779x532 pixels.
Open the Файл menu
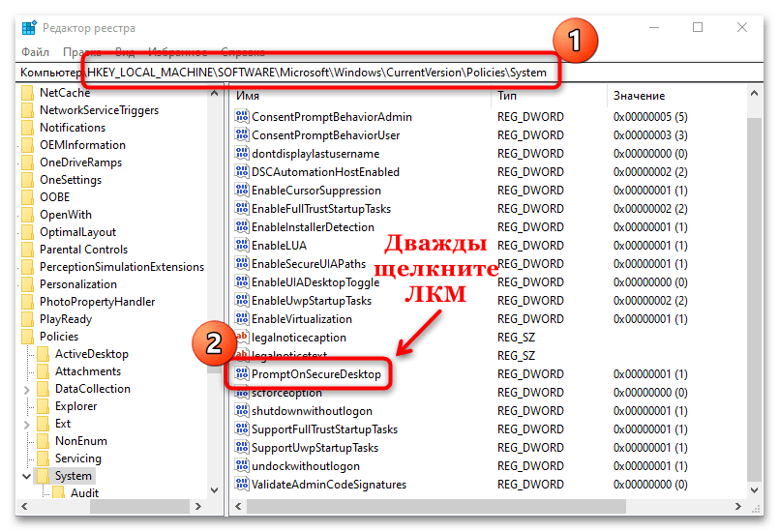[x=35, y=51]
